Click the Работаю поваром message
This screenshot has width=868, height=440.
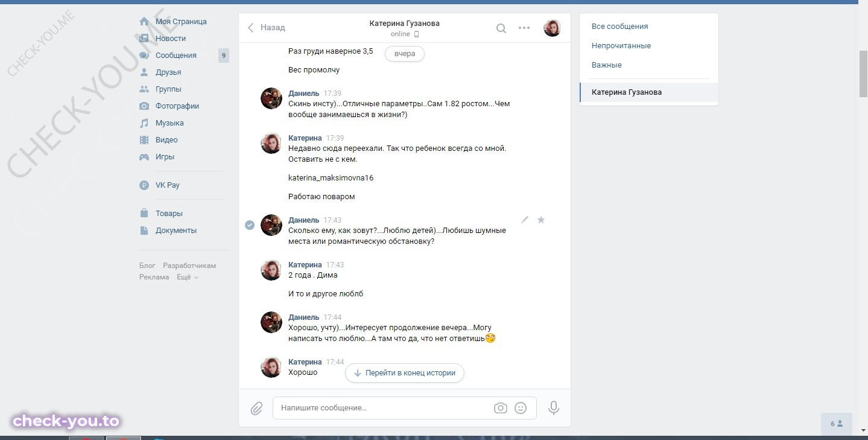[x=322, y=197]
